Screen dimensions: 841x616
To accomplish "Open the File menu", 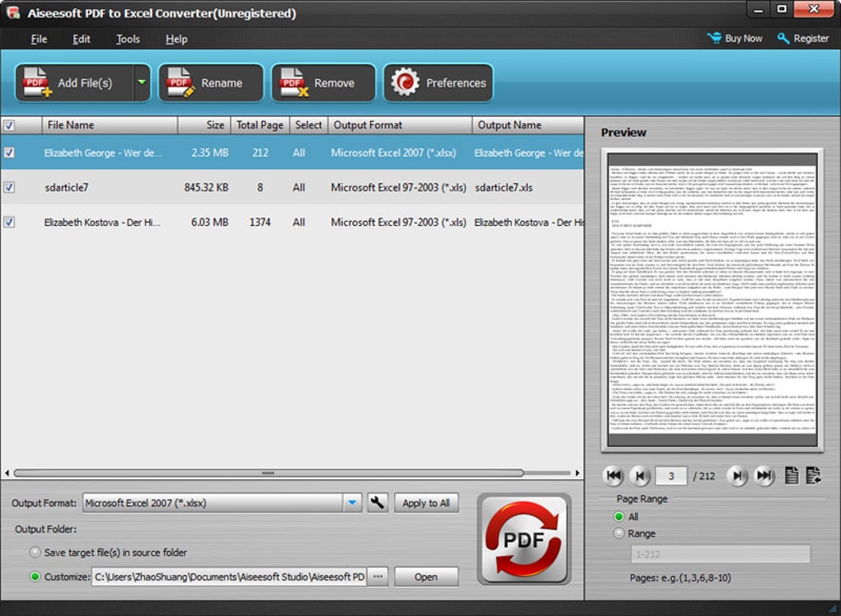I will [x=39, y=40].
